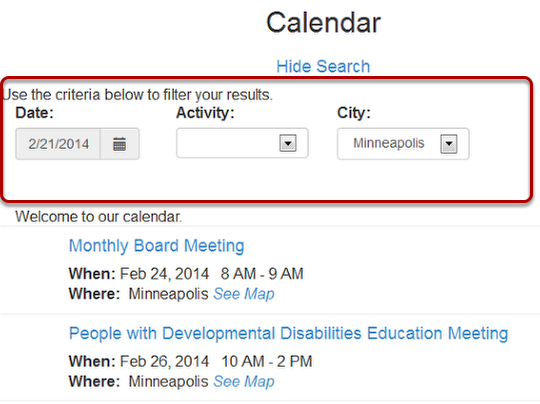Click the Welcome to our calendar text

(x=98, y=217)
